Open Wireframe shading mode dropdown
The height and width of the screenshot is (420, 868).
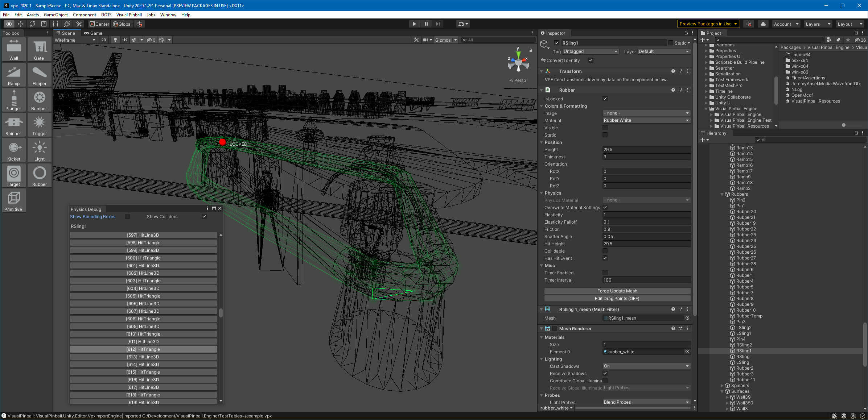click(x=75, y=40)
